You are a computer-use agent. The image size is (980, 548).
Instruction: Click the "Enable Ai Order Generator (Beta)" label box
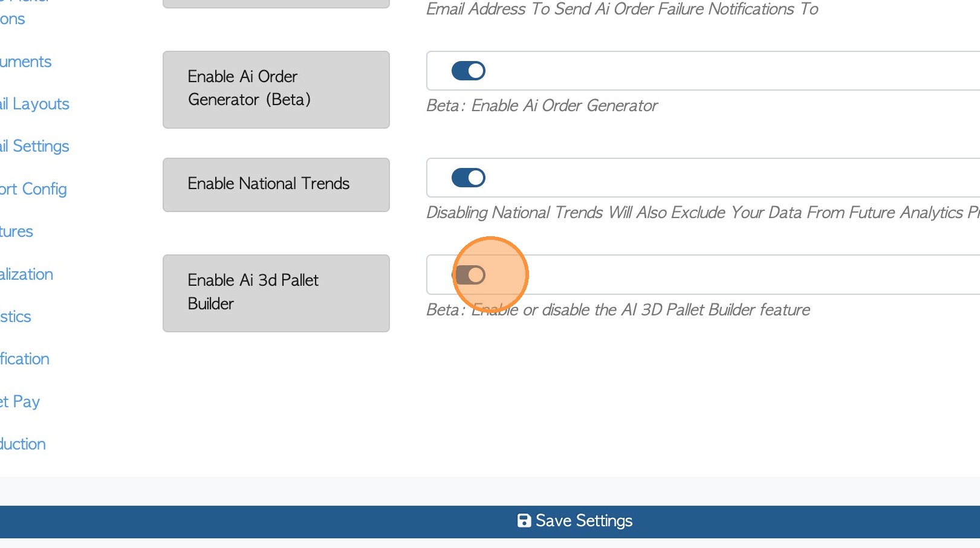click(x=276, y=89)
